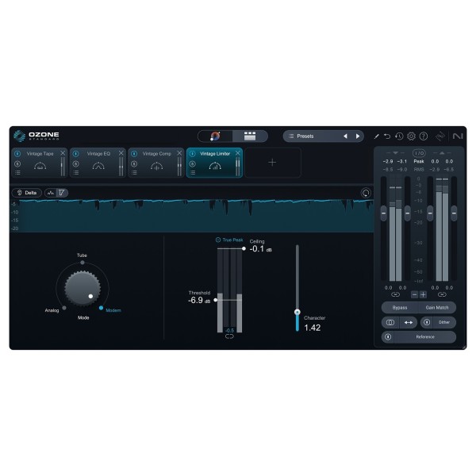Toggle power on Vintage Tape module
Image resolution: width=476 pixels, height=476 pixels.
pos(17,154)
